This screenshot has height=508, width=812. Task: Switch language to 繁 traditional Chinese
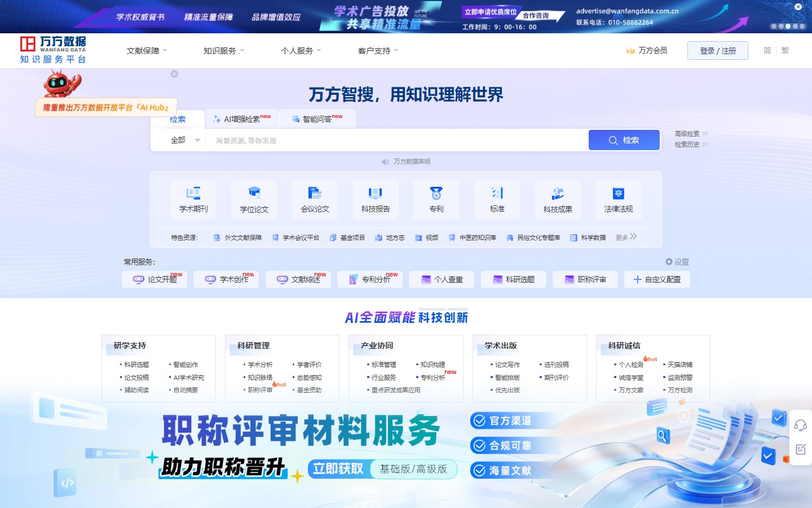[785, 51]
